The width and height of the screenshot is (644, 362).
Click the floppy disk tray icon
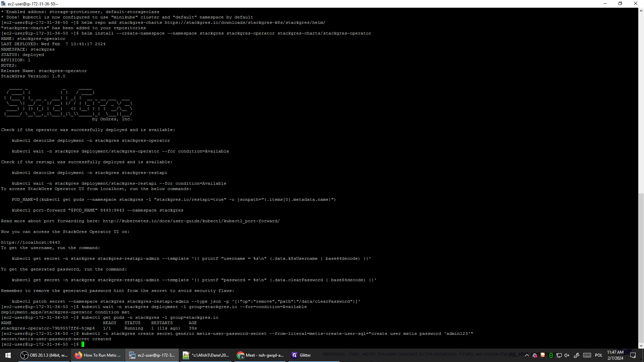543,355
